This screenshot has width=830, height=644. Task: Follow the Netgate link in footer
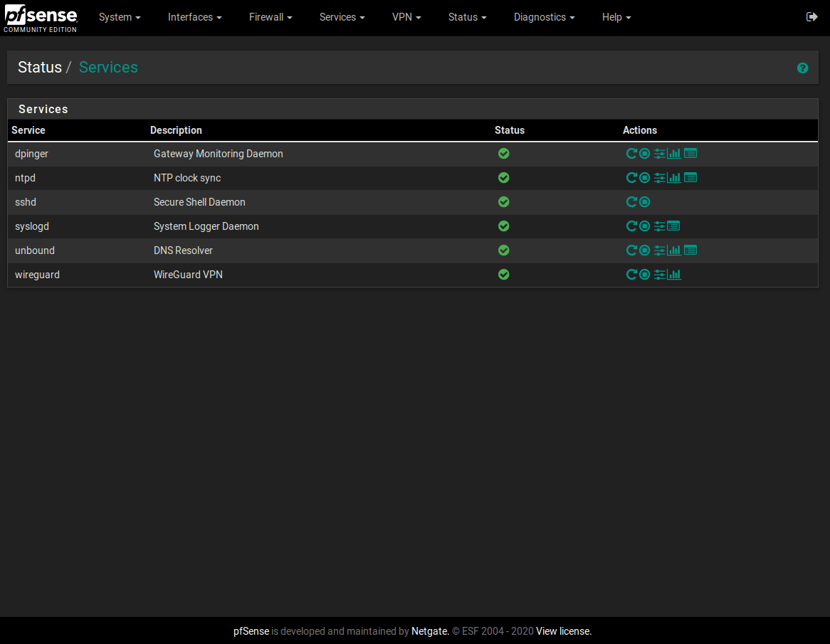coord(429,631)
